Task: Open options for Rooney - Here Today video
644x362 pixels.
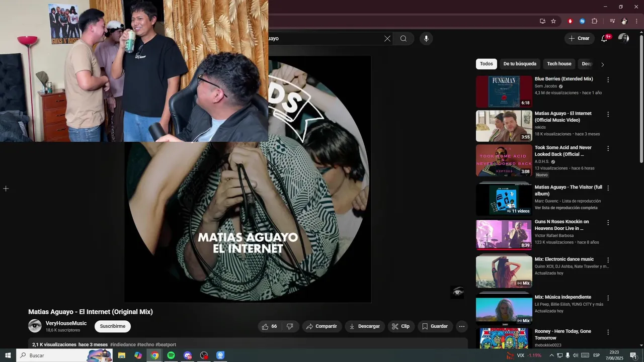Action: coord(608,332)
